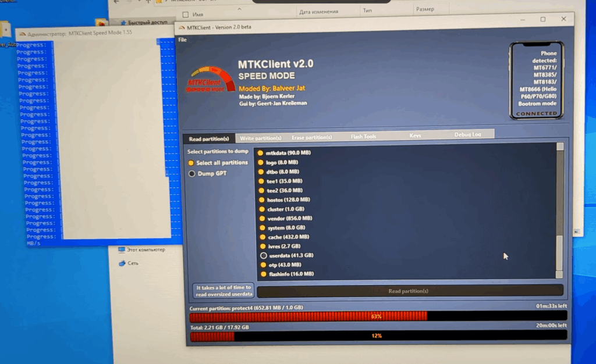Click the current partition progress bar

pyautogui.click(x=378, y=316)
